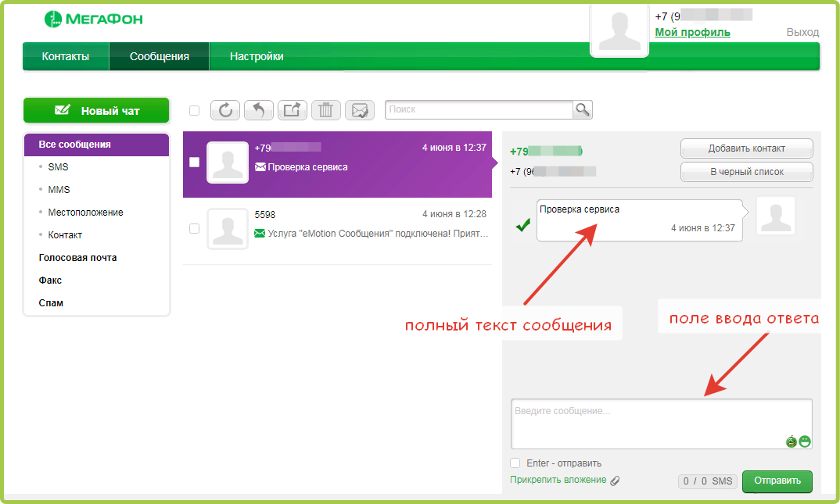This screenshot has height=504, width=840.
Task: Click the Прикрепить вложение link
Action: coord(558,480)
